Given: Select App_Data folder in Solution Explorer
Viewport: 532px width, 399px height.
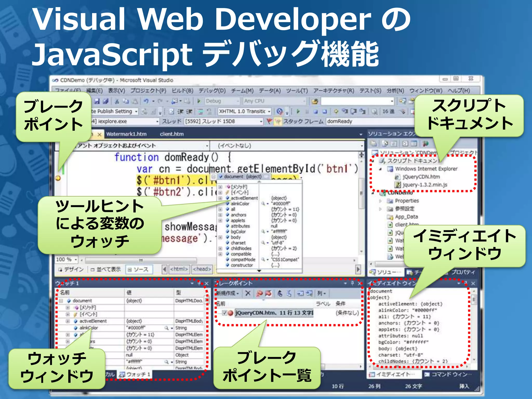Looking at the screenshot, I should (x=403, y=217).
